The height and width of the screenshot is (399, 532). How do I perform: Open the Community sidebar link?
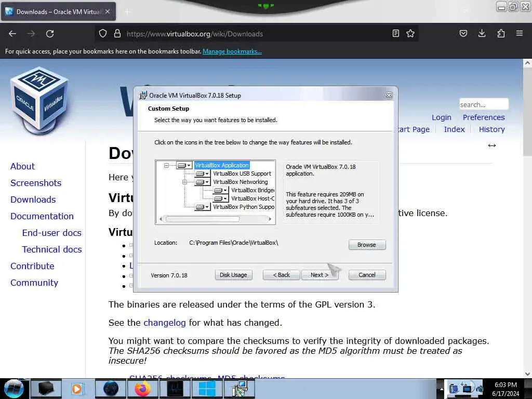click(34, 283)
